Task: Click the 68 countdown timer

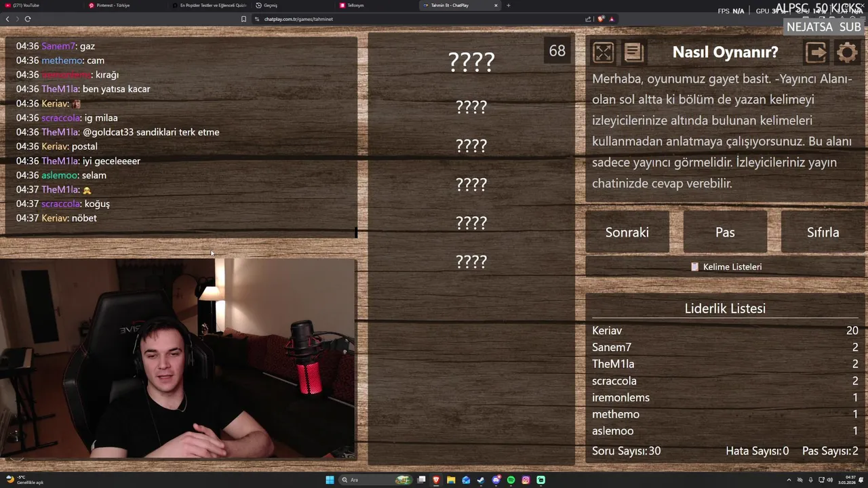Action: coord(557,52)
